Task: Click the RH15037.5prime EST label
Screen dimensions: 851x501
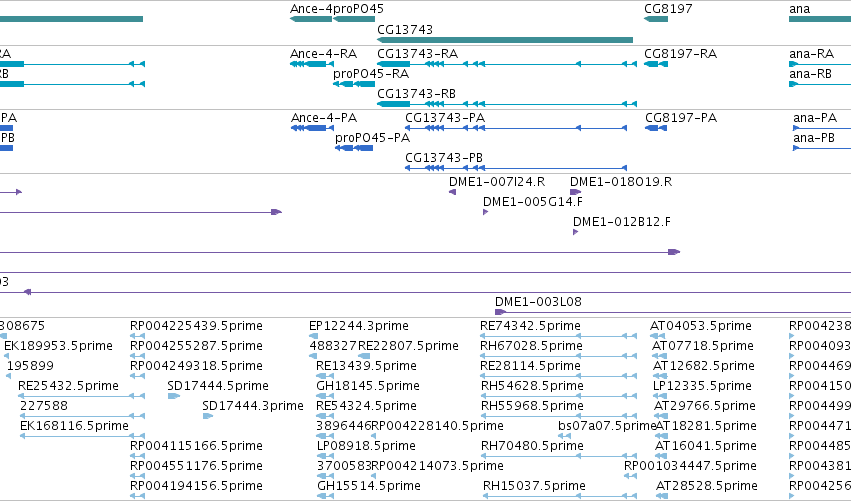Action: [535, 486]
